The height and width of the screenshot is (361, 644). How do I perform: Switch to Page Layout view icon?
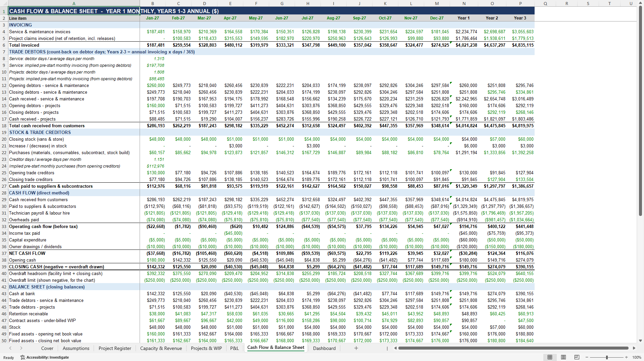563,357
